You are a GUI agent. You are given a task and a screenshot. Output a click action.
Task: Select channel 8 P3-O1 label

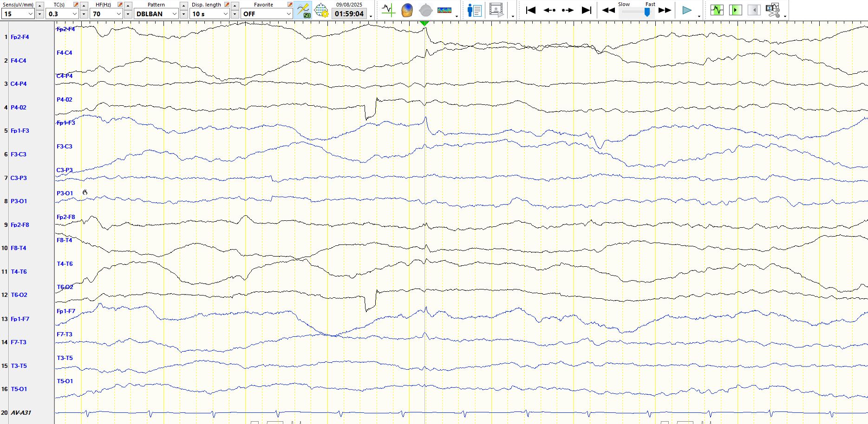click(19, 201)
